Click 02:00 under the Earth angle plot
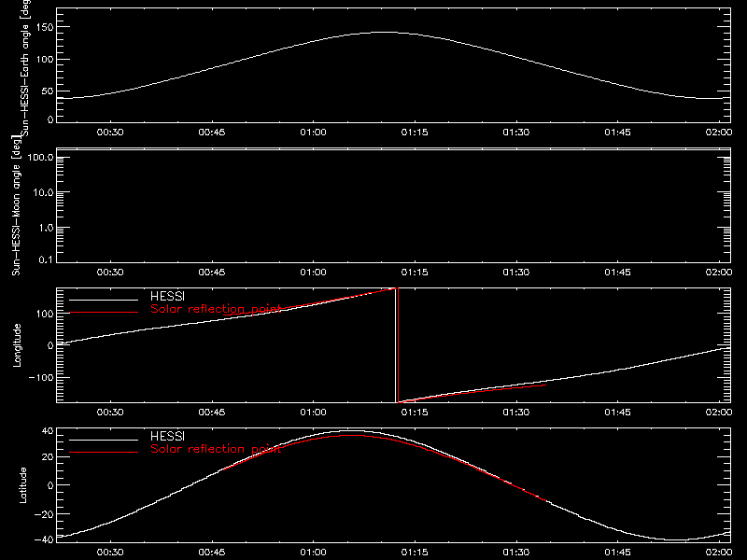This screenshot has height=560, width=747. (x=718, y=133)
